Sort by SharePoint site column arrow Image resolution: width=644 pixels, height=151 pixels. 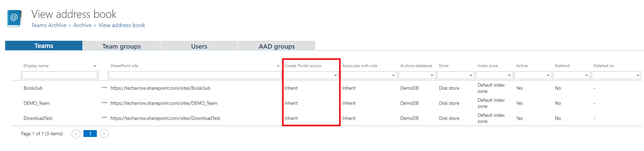278,66
